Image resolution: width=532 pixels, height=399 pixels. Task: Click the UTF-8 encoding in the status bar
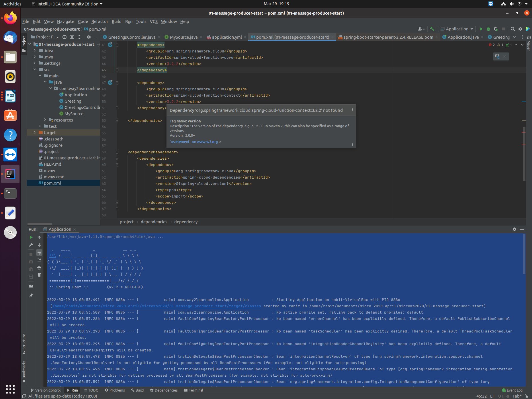point(504,396)
